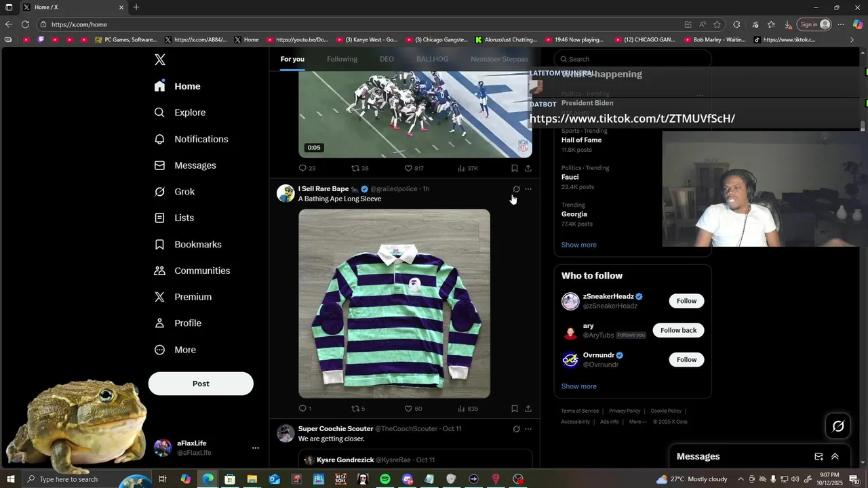Share the Bathing Ape post
This screenshot has height=488, width=868.
pyautogui.click(x=528, y=409)
